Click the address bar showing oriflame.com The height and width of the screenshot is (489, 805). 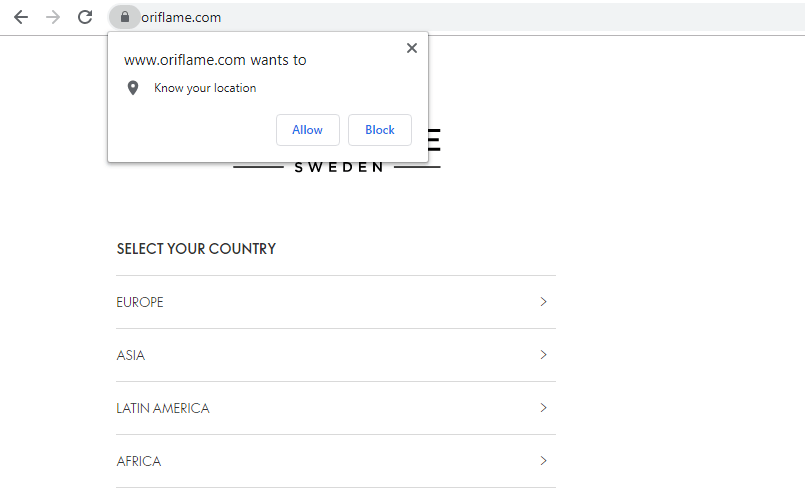400,17
